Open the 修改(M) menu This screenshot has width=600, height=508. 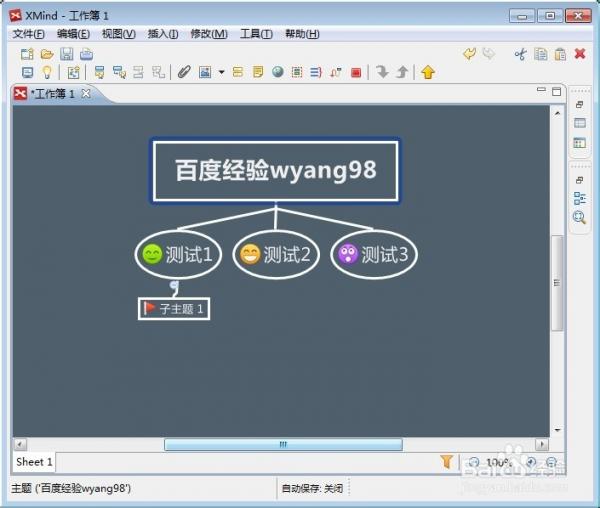point(209,34)
